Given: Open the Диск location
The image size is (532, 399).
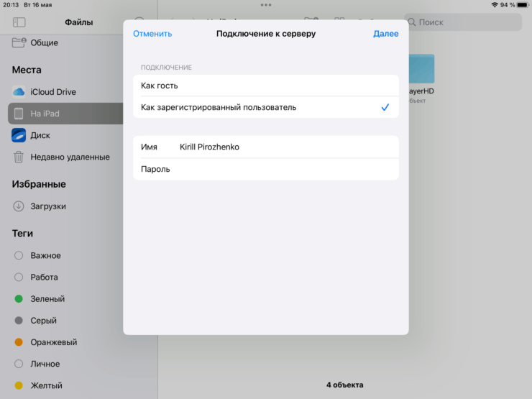Looking at the screenshot, I should tap(40, 135).
